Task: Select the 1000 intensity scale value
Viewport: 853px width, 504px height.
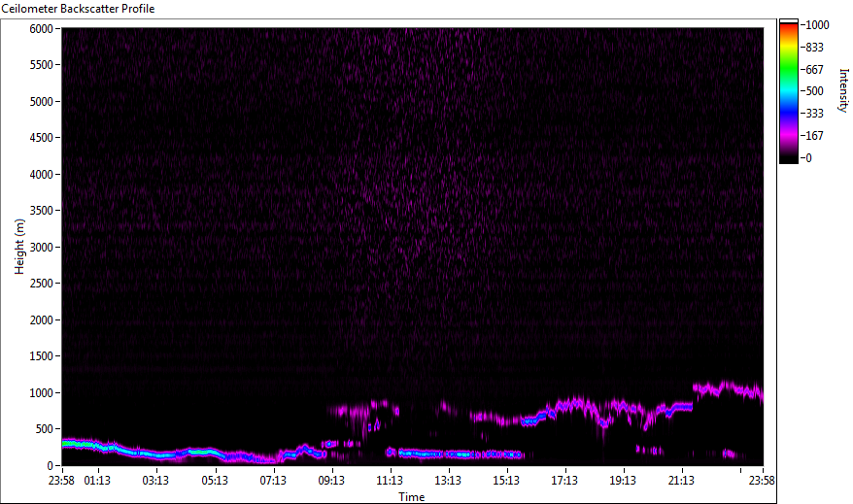Action: tap(818, 25)
